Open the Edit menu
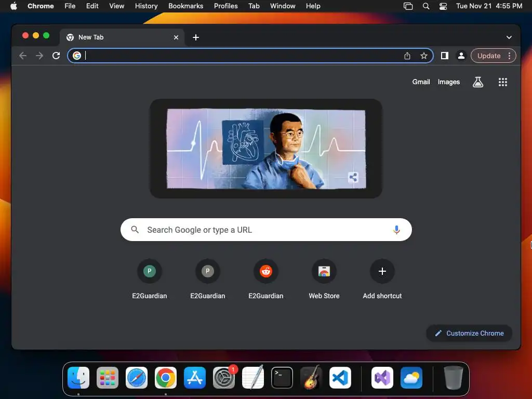 point(92,6)
